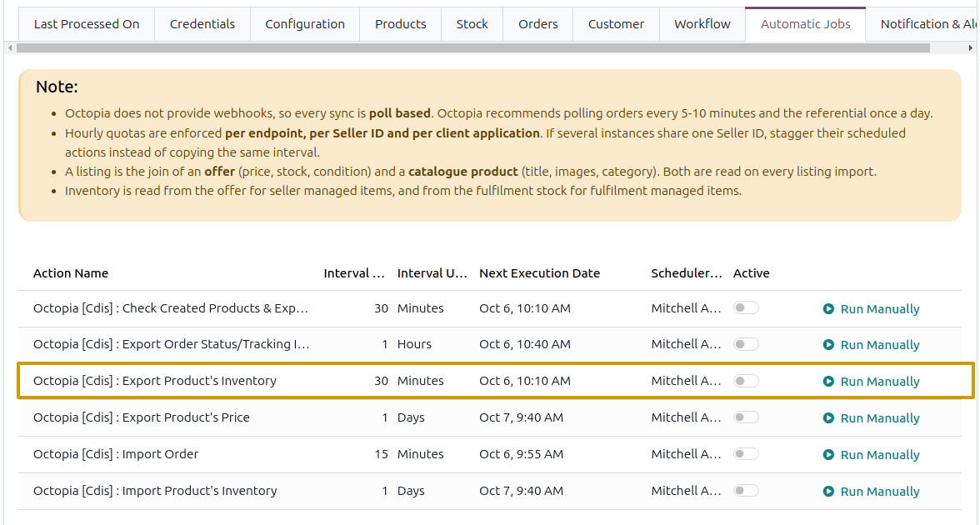Click left arrow of tab scrollbar
Image resolution: width=980 pixels, height=525 pixels.
[x=10, y=48]
